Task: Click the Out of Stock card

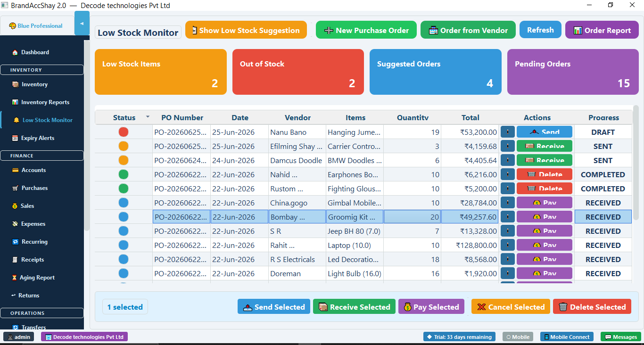Action: (x=298, y=72)
